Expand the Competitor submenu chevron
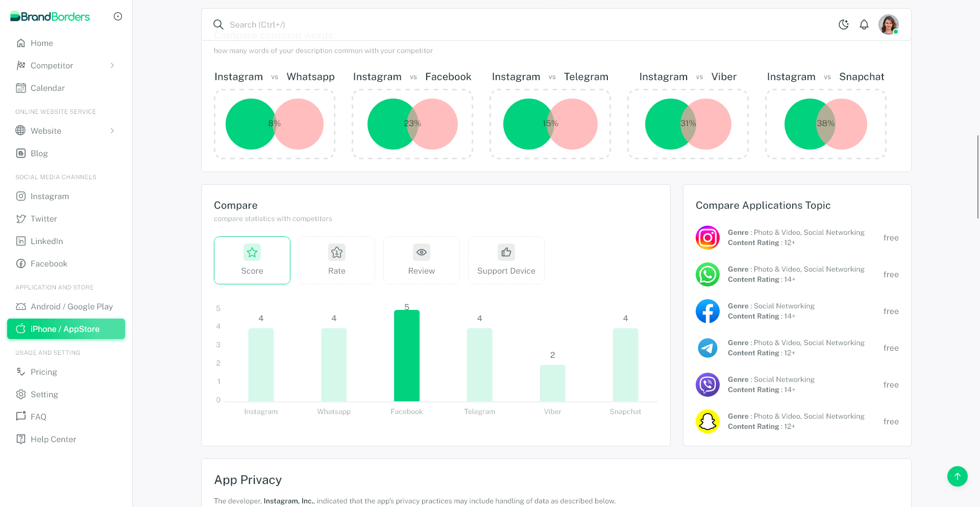This screenshot has width=980, height=507. pyautogui.click(x=112, y=65)
